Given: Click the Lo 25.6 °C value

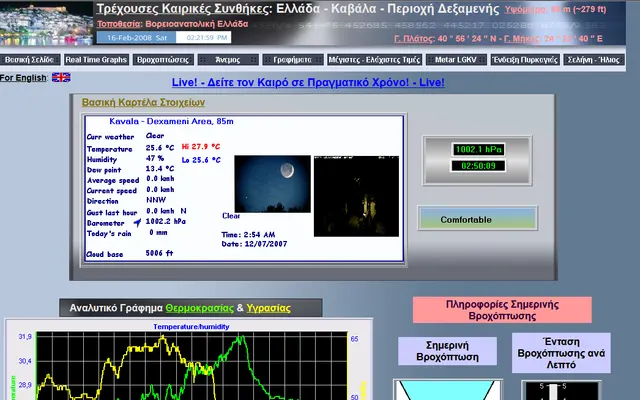Looking at the screenshot, I should pyautogui.click(x=201, y=160).
